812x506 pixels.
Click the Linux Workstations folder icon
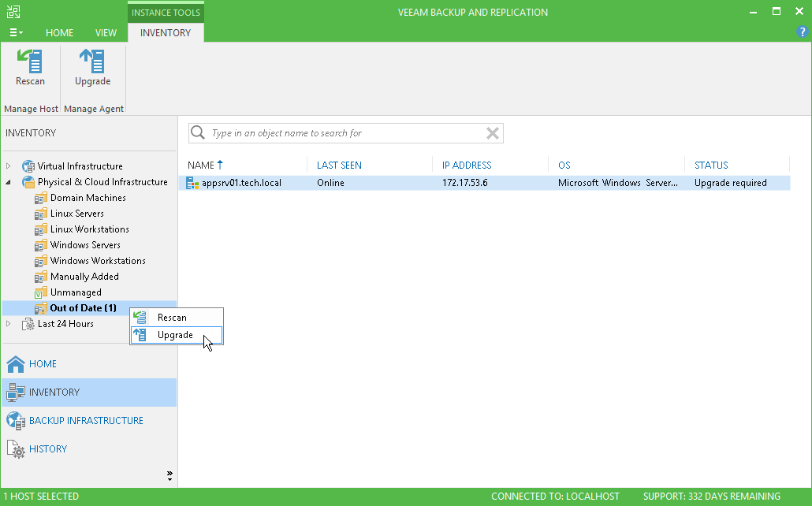40,230
